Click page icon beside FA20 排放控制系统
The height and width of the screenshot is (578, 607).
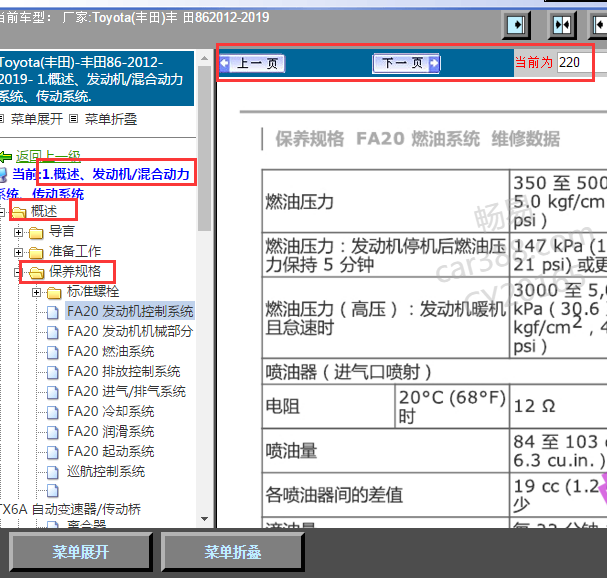pos(53,372)
